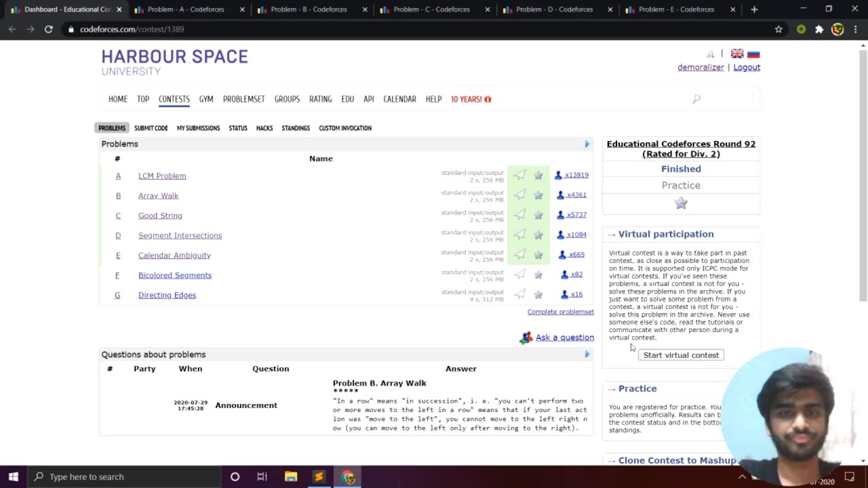868x488 pixels.
Task: Open the demoralizer profile link
Action: tap(701, 67)
